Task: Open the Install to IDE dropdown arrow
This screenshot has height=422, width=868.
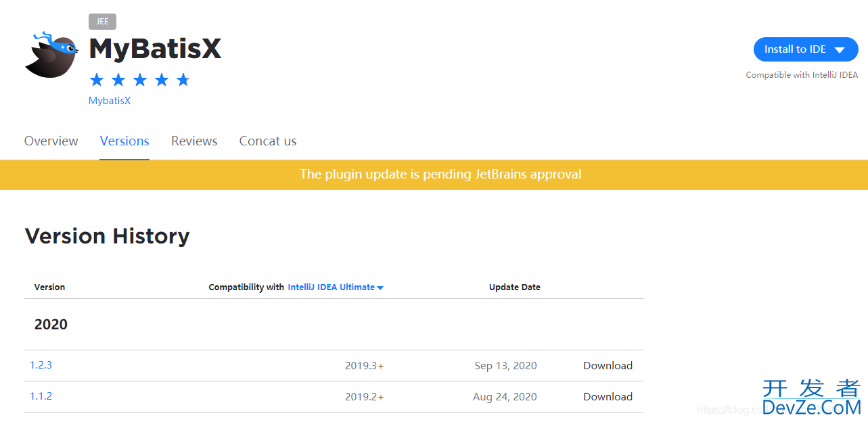Action: click(x=840, y=50)
